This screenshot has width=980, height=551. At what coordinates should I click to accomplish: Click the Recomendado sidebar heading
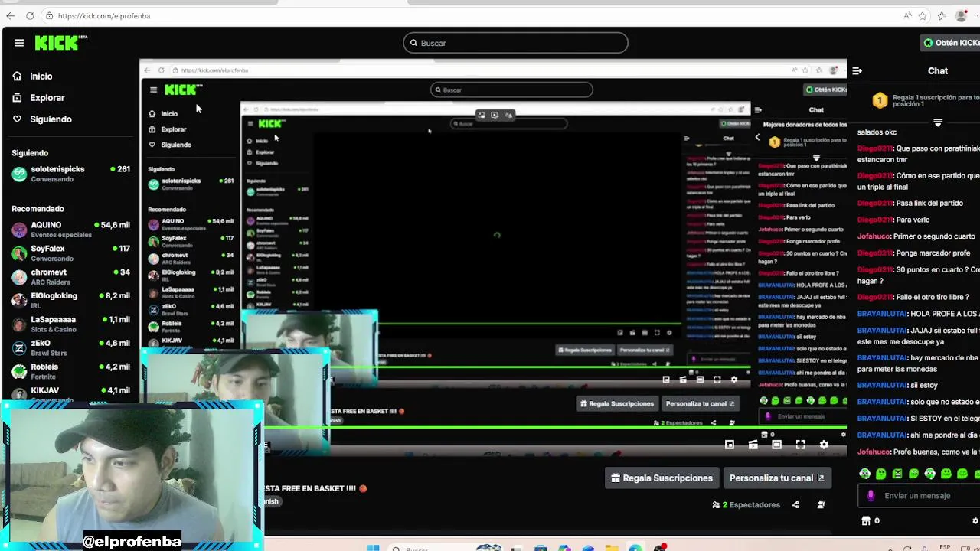tap(38, 209)
